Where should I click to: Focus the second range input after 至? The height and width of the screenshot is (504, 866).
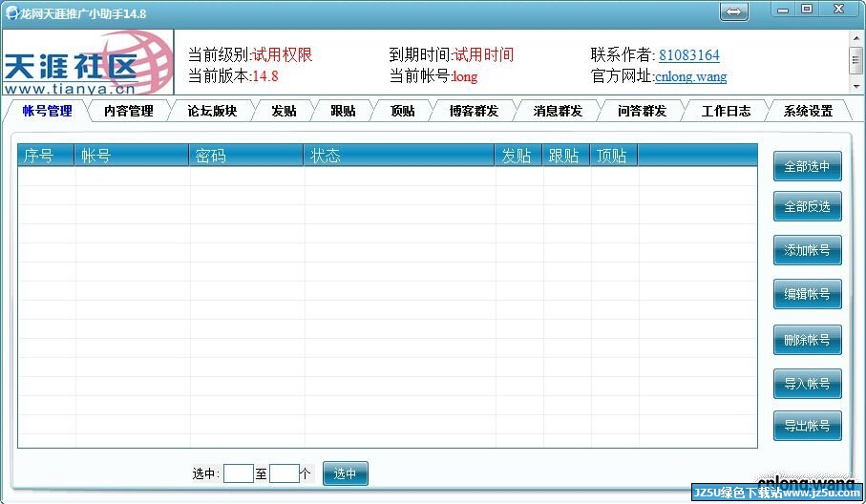[x=285, y=473]
